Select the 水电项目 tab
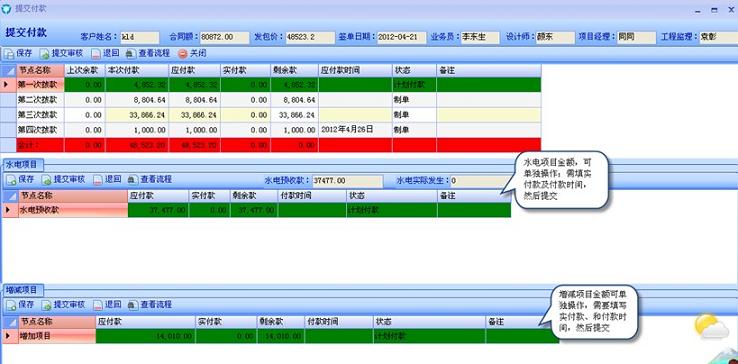Screen dimensions: 738x364 [x=24, y=165]
